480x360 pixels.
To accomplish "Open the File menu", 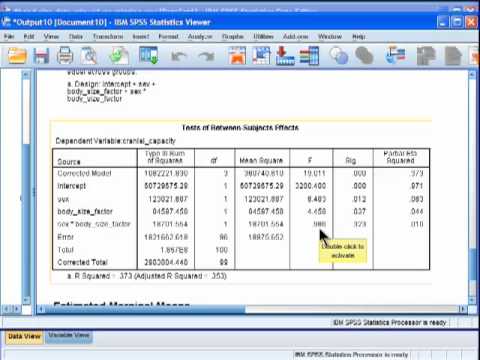I will pyautogui.click(x=9, y=36).
